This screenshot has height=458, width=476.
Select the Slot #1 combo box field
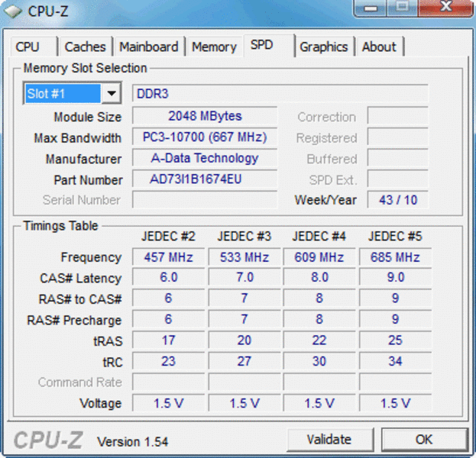tap(73, 93)
